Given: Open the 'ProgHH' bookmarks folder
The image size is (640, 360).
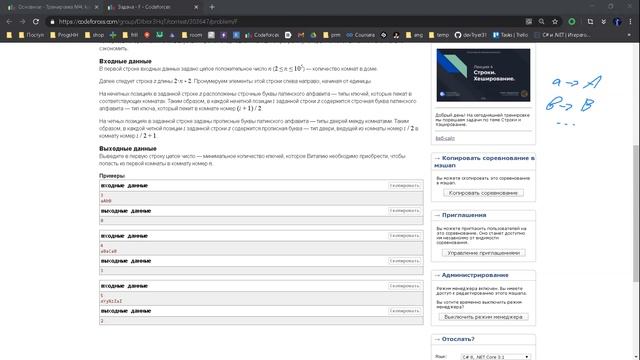Looking at the screenshot, I should click(x=64, y=35).
